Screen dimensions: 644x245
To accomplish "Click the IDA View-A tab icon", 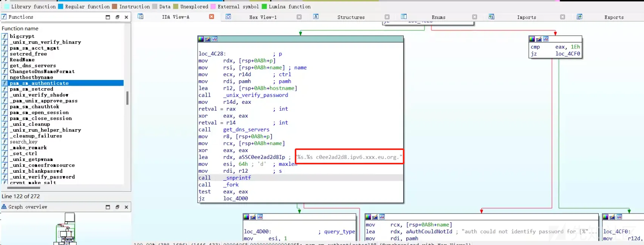I will (x=141, y=17).
